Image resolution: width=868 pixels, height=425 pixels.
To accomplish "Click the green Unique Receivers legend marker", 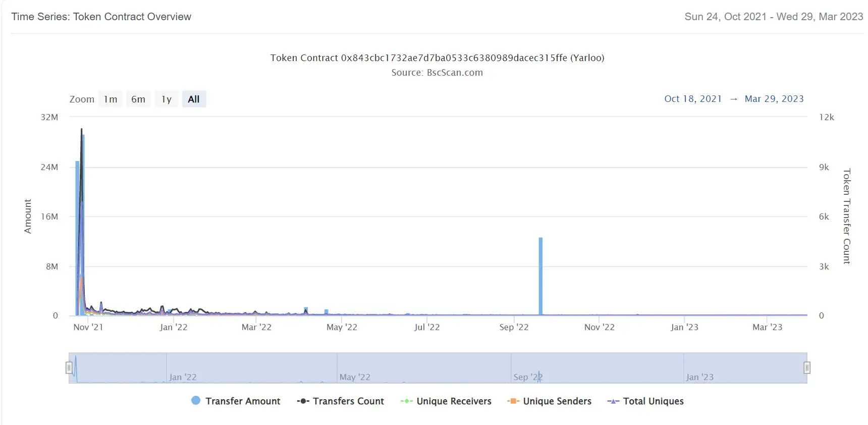I will (x=406, y=401).
